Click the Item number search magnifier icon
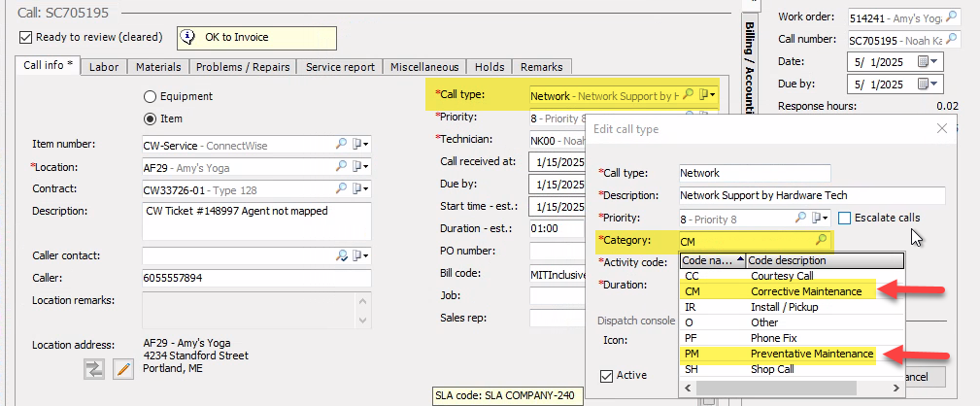Screen dimensions: 980x406 [x=341, y=145]
